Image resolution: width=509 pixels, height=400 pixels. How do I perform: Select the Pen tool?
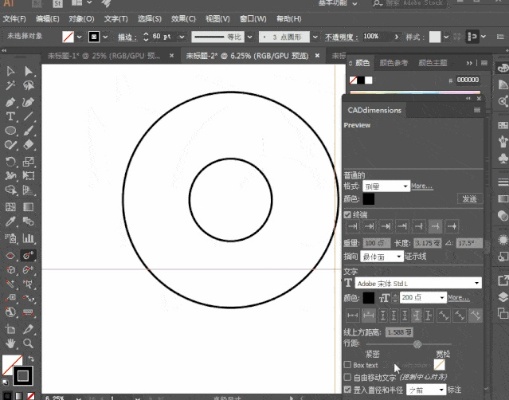(10, 101)
